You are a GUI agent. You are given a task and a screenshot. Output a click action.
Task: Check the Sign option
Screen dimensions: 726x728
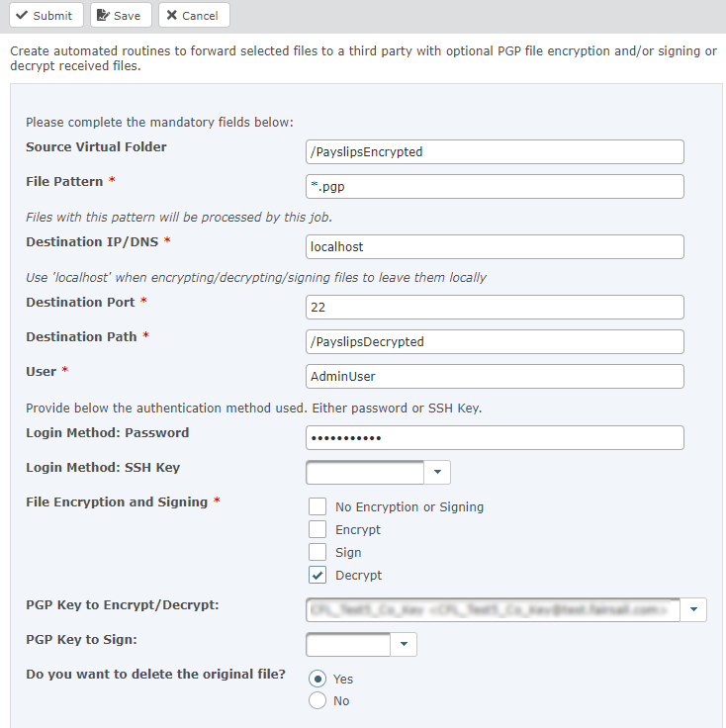click(x=318, y=552)
